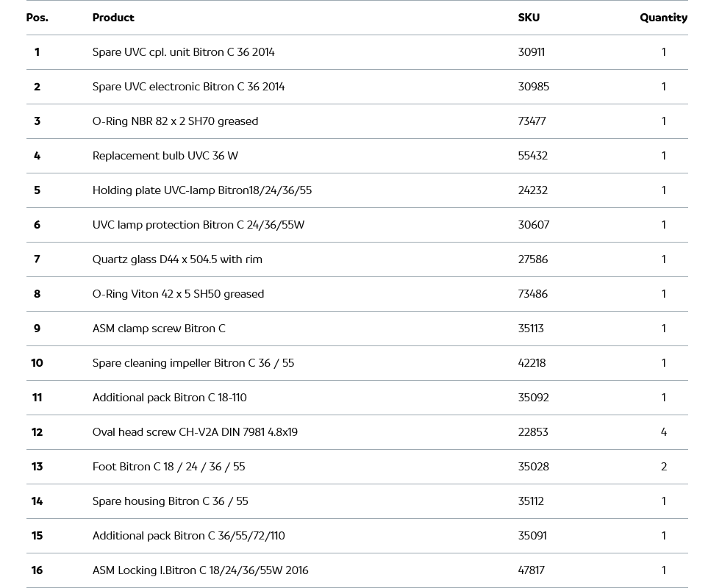Image resolution: width=708 pixels, height=588 pixels.
Task: Click O-Ring NBR 82 x 2 SH70 greased
Action: point(175,121)
